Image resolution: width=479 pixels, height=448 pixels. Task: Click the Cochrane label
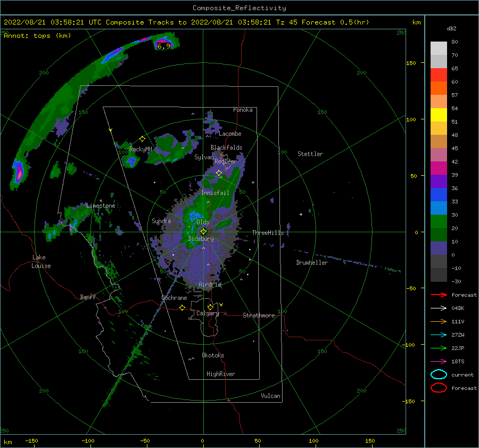pos(174,298)
